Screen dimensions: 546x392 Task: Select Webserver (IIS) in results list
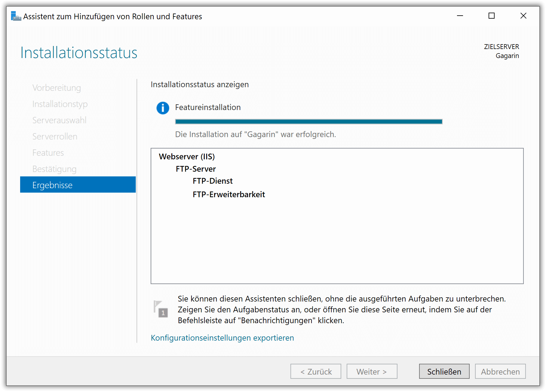(x=187, y=157)
